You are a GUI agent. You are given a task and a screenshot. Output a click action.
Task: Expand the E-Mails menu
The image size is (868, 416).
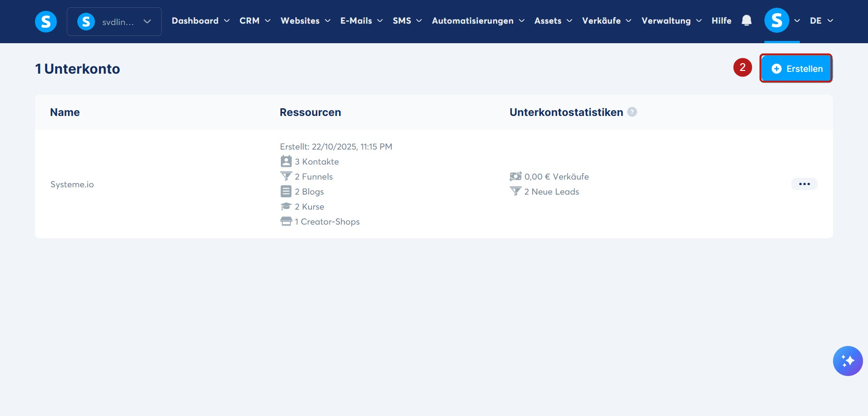362,21
